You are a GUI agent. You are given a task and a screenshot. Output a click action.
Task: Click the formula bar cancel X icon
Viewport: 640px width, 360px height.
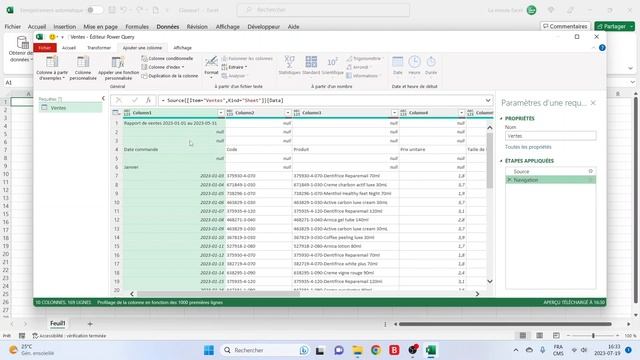pyautogui.click(x=118, y=100)
